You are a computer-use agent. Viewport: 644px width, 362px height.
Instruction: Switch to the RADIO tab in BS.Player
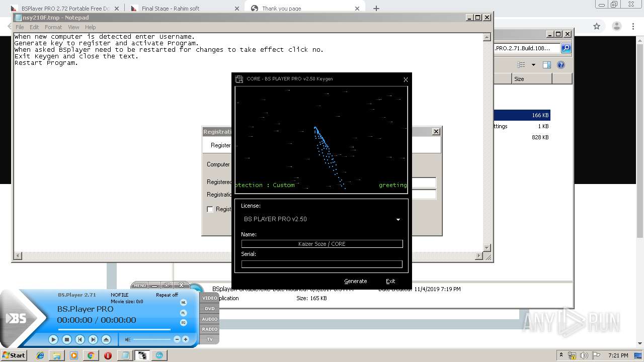[210, 329]
